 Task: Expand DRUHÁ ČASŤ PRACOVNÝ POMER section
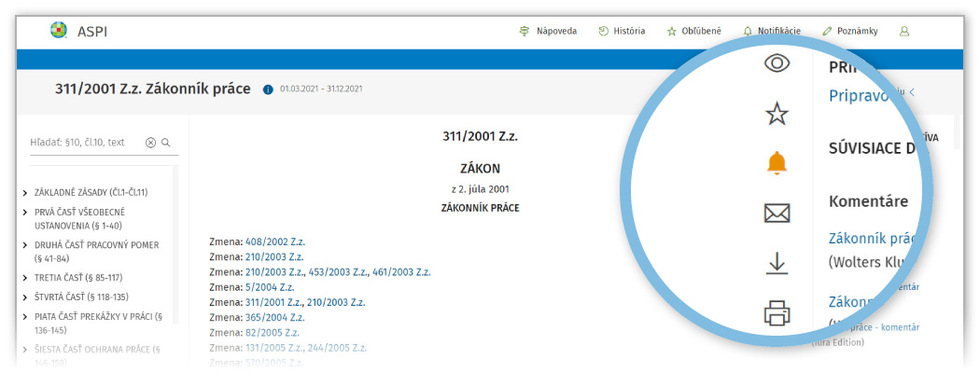point(24,245)
